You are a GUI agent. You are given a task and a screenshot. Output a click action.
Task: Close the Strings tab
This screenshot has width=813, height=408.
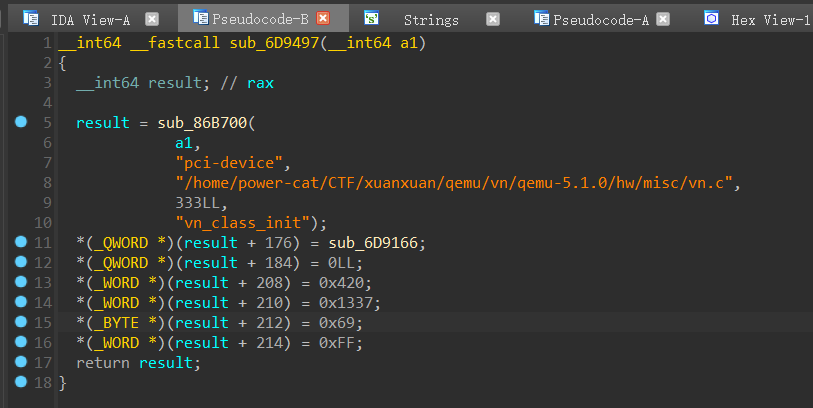(493, 19)
